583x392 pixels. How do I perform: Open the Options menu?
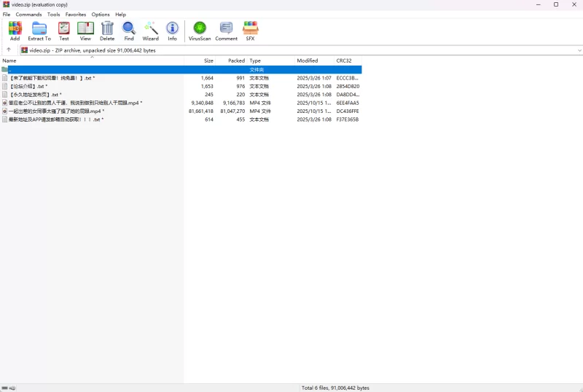(101, 15)
